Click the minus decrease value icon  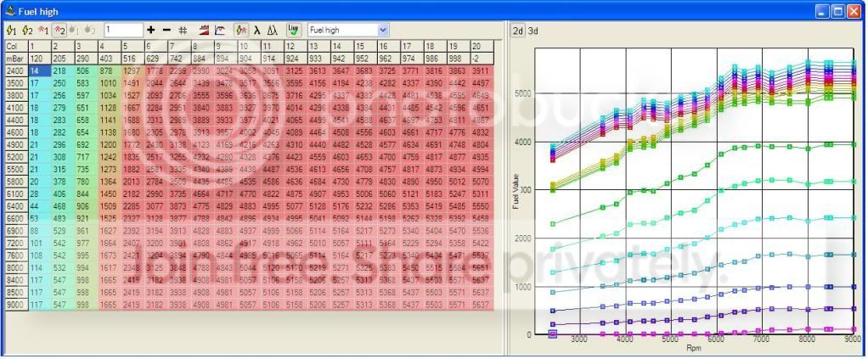tap(166, 30)
